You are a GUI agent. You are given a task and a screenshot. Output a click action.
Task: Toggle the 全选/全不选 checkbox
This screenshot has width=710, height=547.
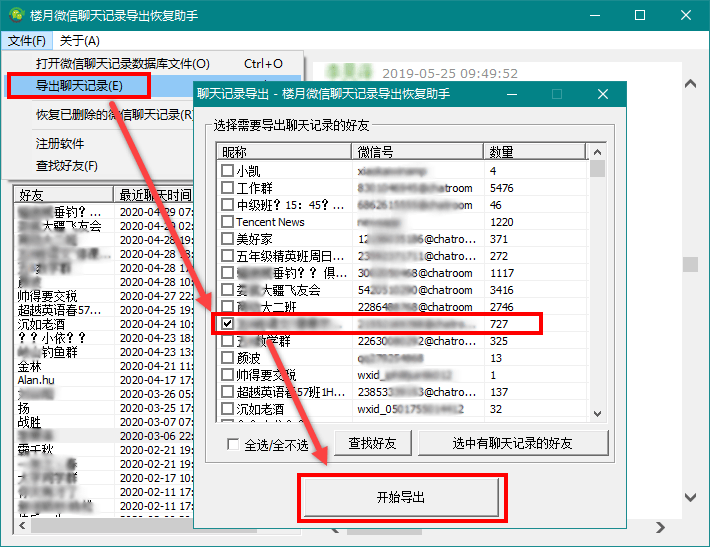pyautogui.click(x=233, y=444)
